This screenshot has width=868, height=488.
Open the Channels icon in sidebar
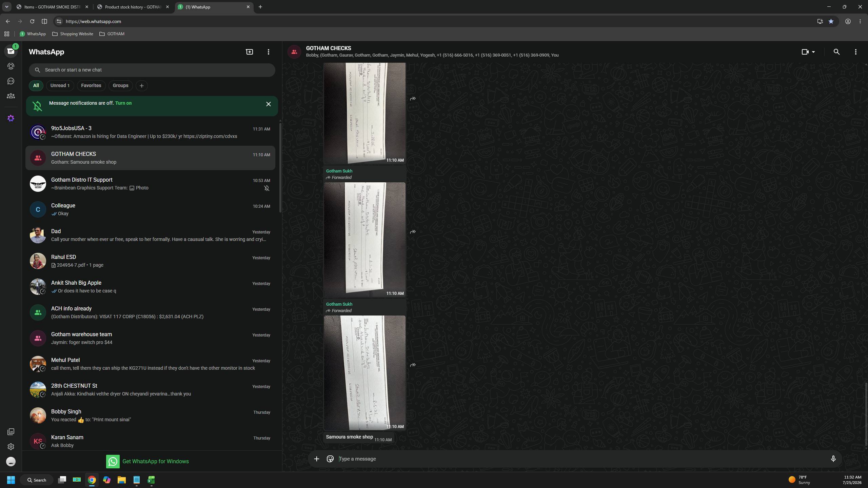(11, 81)
